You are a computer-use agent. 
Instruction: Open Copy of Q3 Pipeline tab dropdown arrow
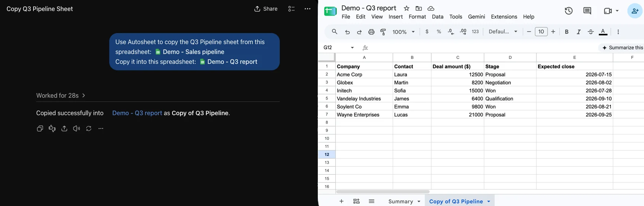pos(489,201)
